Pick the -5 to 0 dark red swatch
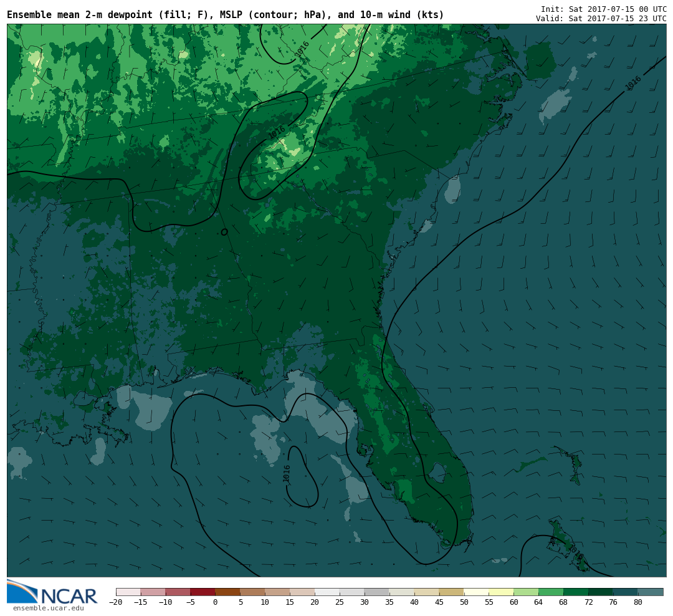Viewport: 673px width, 616px height. point(203,592)
